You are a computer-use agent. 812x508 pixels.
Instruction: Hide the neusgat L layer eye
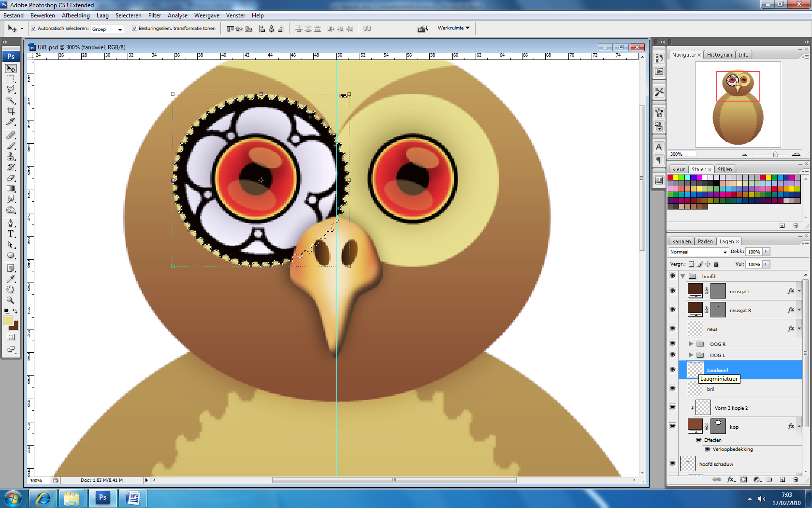672,291
